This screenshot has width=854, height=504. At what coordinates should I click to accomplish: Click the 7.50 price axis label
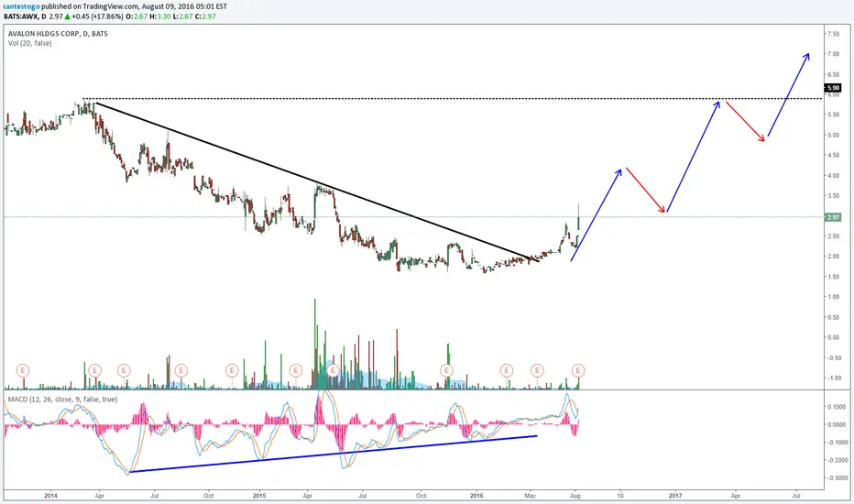833,34
